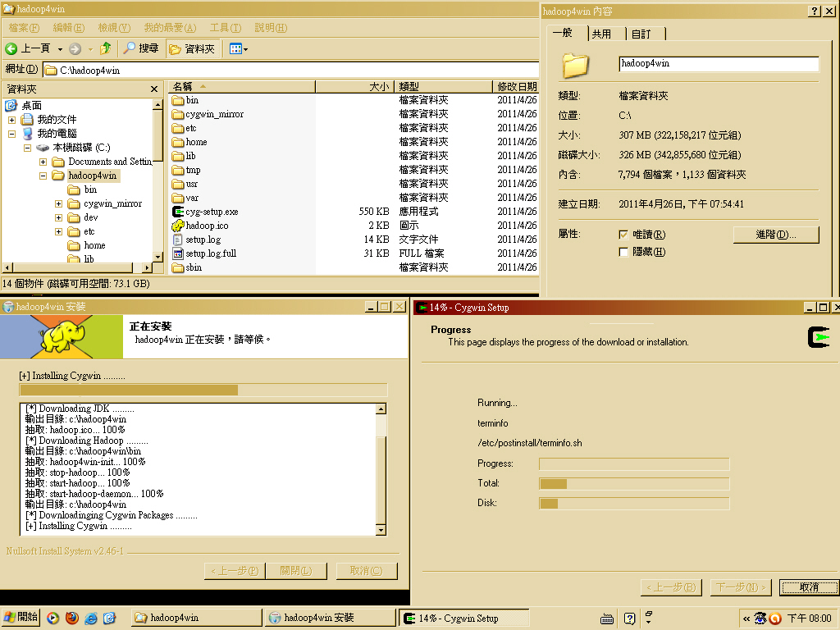This screenshot has height=630, width=840.
Task: Click the 進階(D)... advanced button
Action: coord(776,235)
